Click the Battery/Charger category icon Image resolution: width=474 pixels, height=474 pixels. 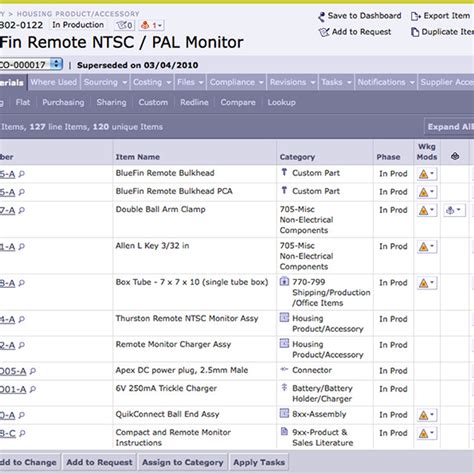(284, 387)
